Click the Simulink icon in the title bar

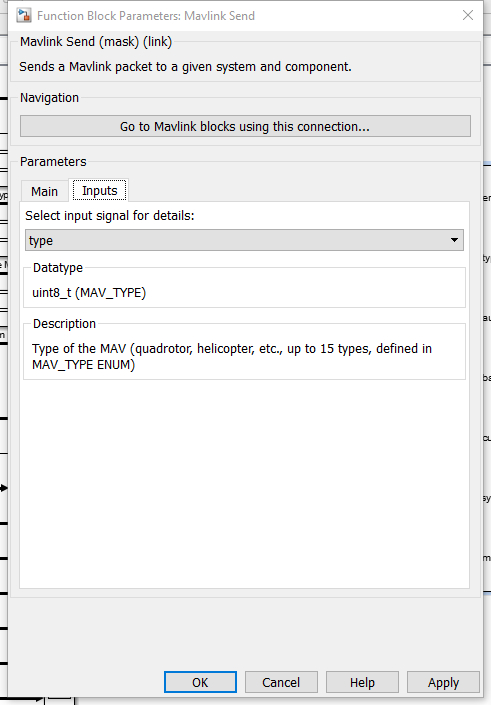[23, 16]
